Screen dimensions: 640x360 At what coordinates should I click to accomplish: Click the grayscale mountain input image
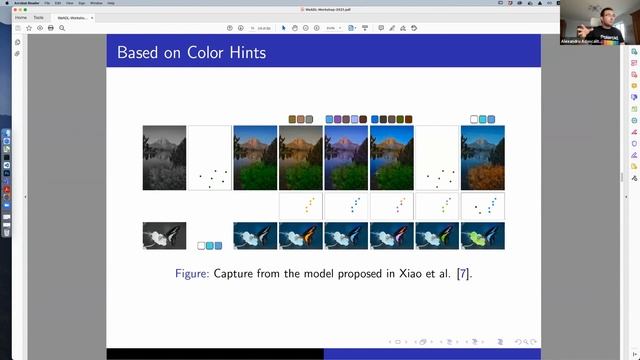[164, 158]
